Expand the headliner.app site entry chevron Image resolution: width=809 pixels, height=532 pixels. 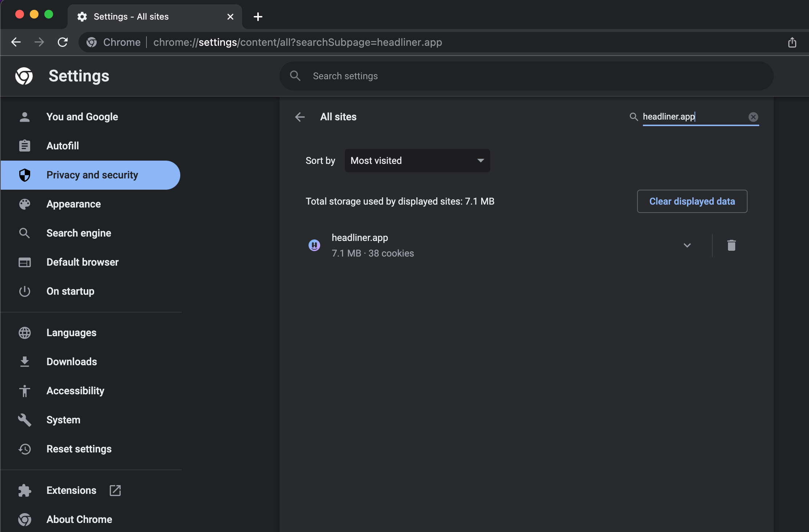point(687,245)
